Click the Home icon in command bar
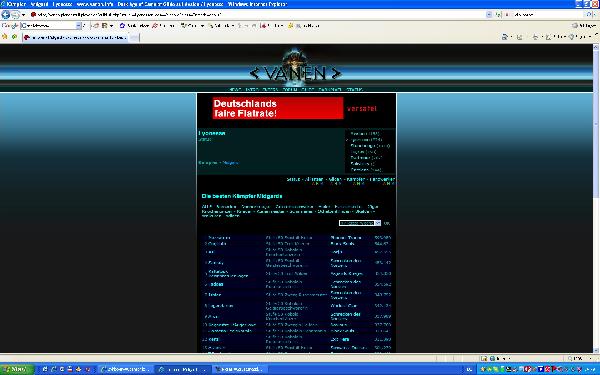Image resolution: width=600 pixels, height=375 pixels. click(505, 37)
